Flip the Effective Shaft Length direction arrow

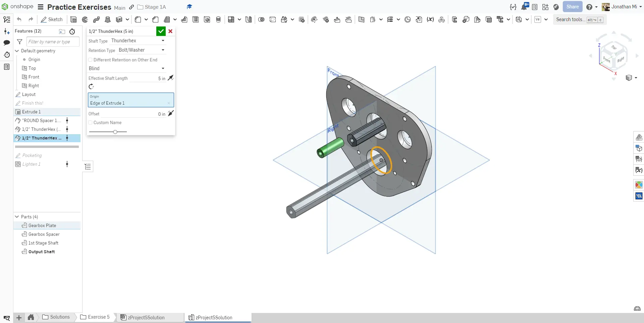pyautogui.click(x=171, y=78)
